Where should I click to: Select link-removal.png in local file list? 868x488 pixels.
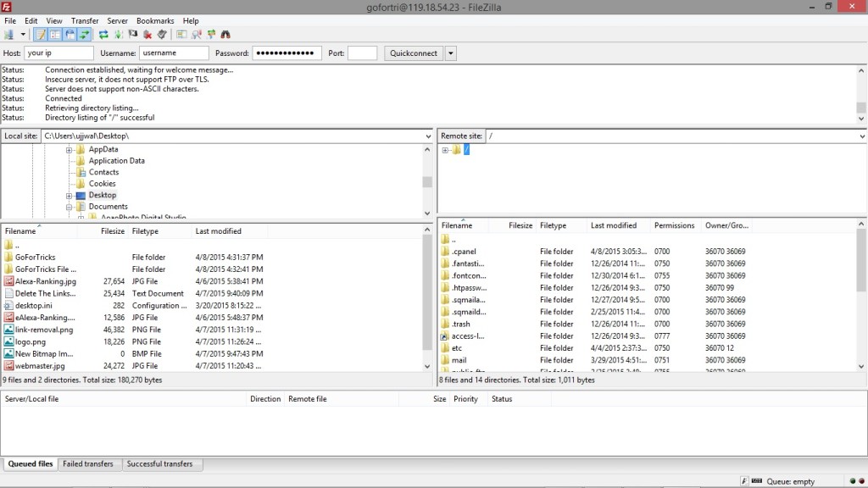(44, 330)
